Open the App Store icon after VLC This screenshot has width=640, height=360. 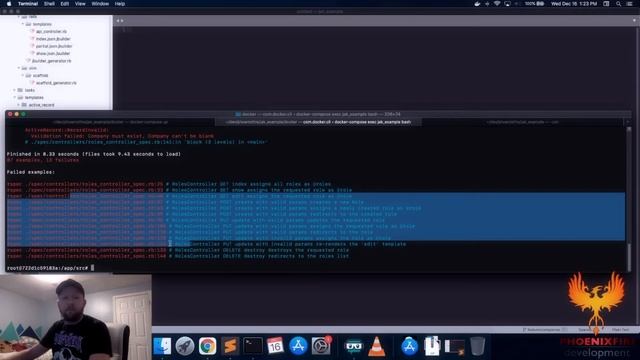tap(409, 346)
